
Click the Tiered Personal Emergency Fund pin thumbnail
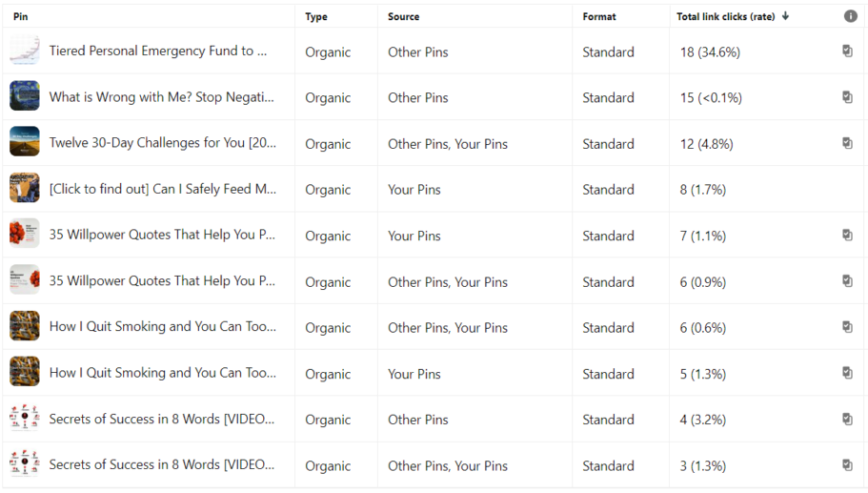point(25,51)
